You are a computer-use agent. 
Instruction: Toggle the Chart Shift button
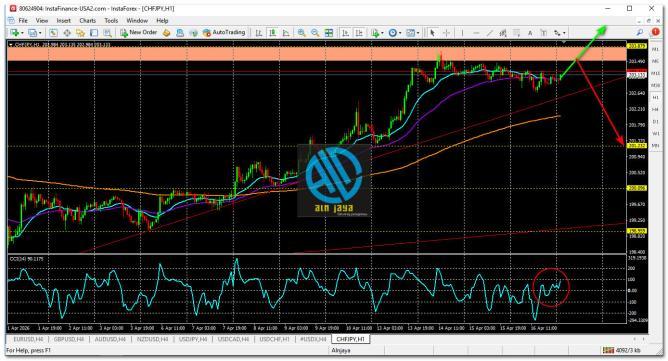pyautogui.click(x=359, y=33)
